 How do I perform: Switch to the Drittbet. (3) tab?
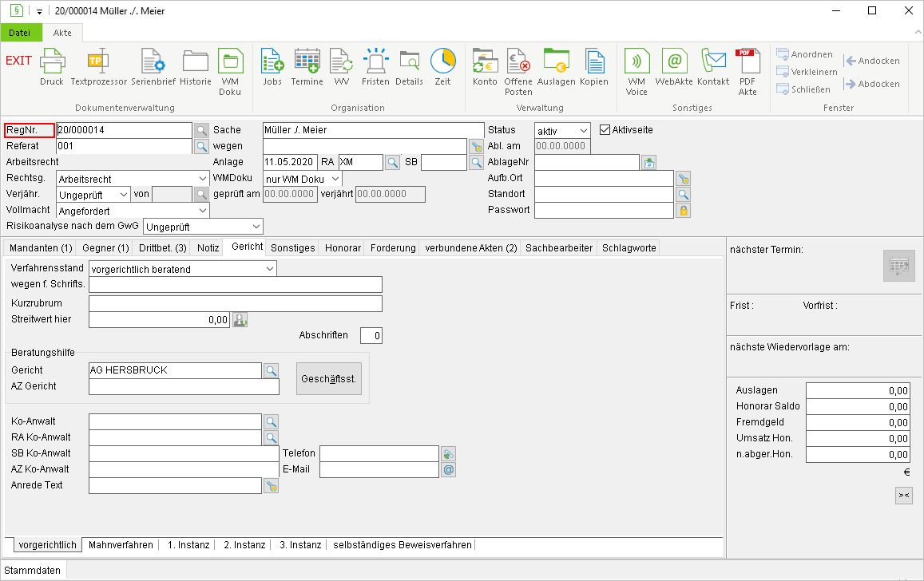click(163, 248)
